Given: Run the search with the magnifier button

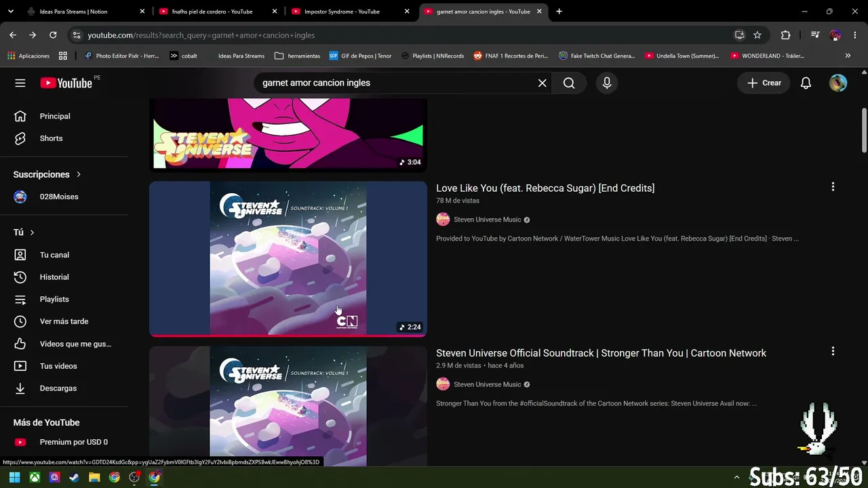Looking at the screenshot, I should 569,83.
